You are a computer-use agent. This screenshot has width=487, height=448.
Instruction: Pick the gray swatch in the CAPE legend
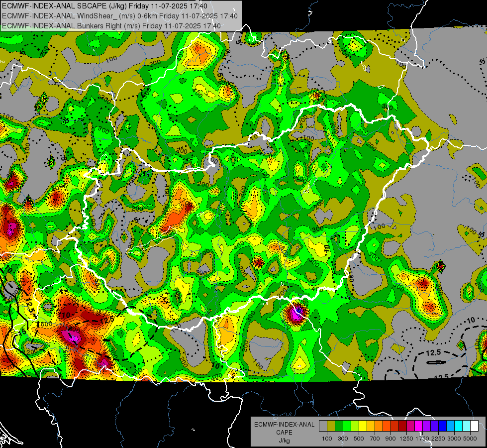[x=323, y=426]
